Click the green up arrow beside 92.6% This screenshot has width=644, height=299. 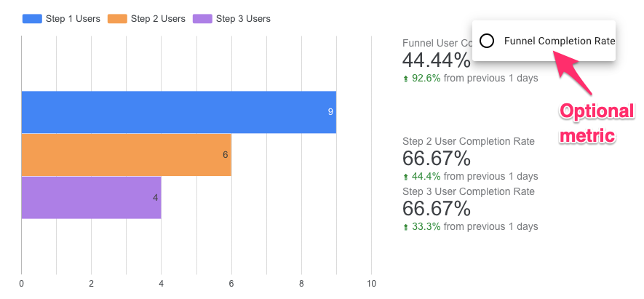(405, 79)
